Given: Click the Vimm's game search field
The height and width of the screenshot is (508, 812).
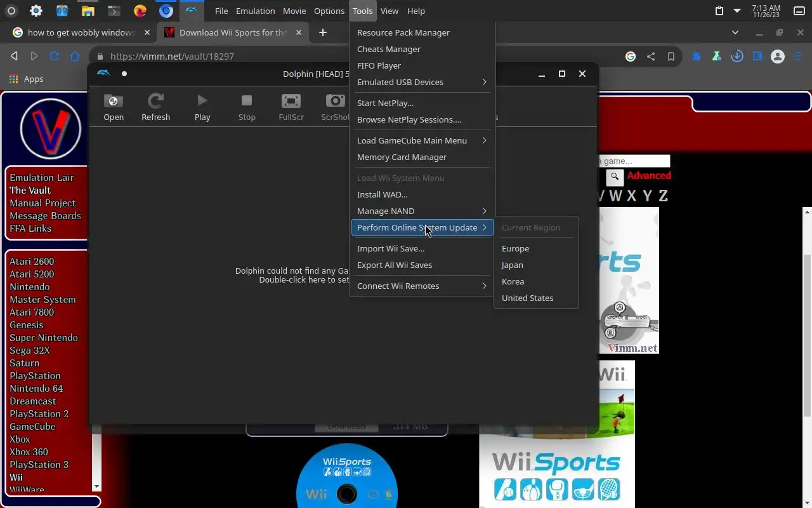Looking at the screenshot, I should click(x=634, y=161).
